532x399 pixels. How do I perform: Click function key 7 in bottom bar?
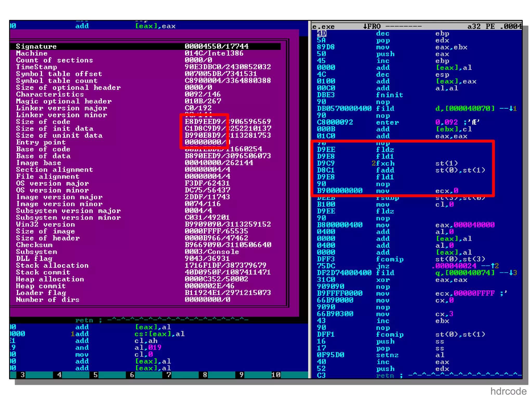pyautogui.click(x=169, y=375)
